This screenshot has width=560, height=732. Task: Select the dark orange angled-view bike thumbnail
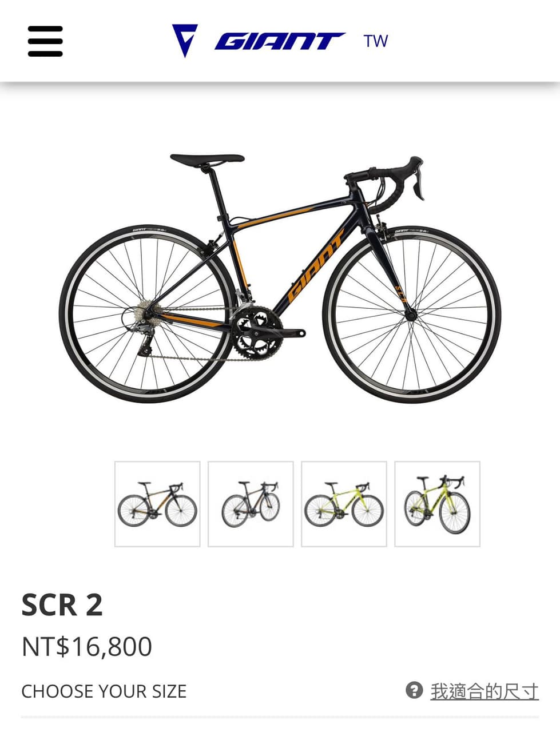coord(251,504)
